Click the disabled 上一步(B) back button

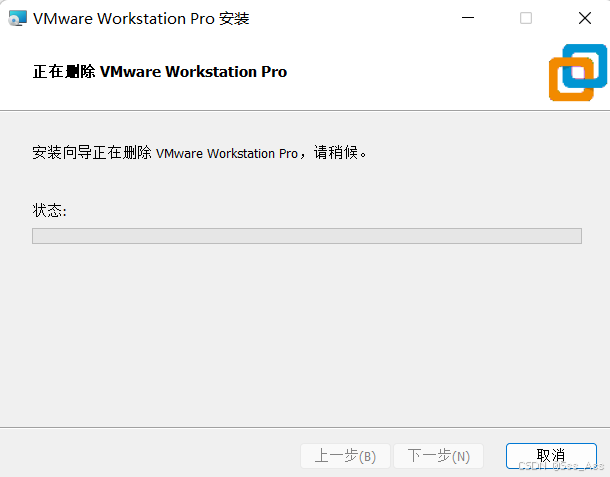(345, 456)
